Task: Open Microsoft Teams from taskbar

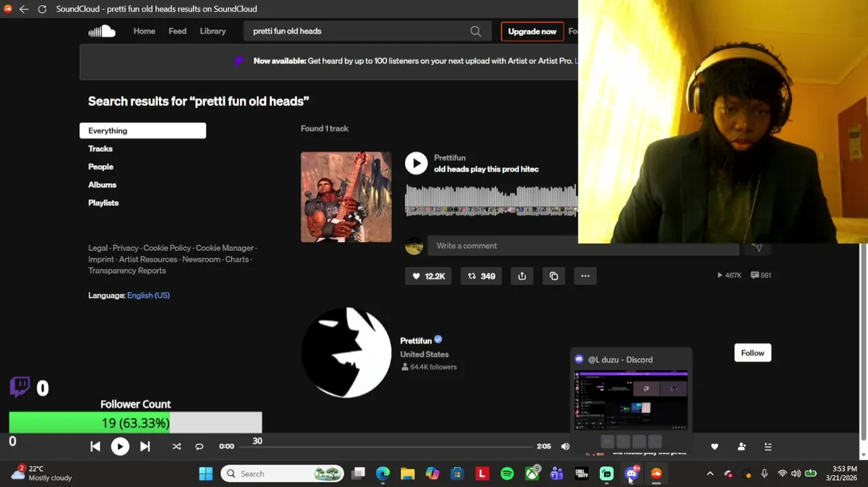Action: tap(557, 473)
